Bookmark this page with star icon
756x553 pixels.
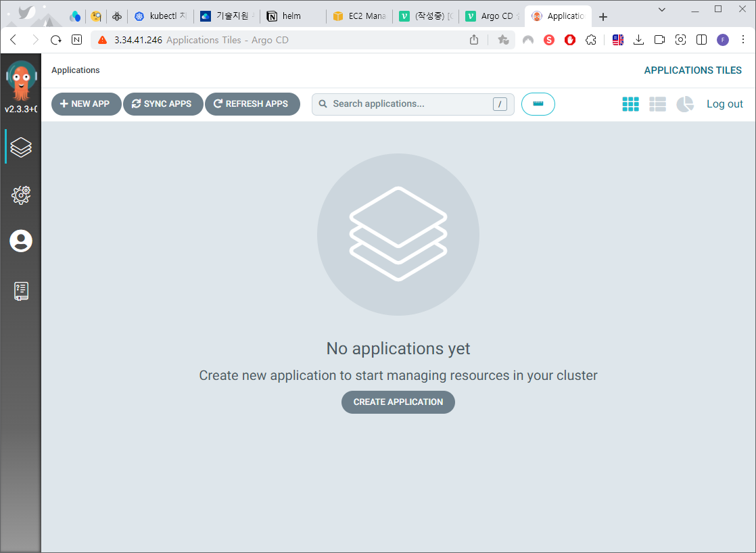click(503, 40)
